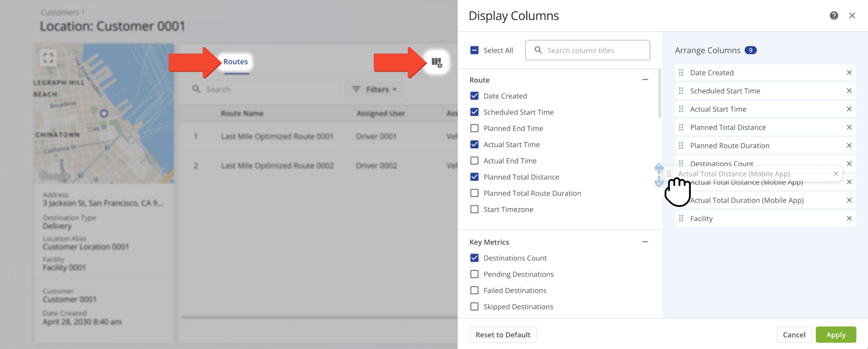
Task: Uncheck the Destinations Count checkbox
Action: pos(474,258)
